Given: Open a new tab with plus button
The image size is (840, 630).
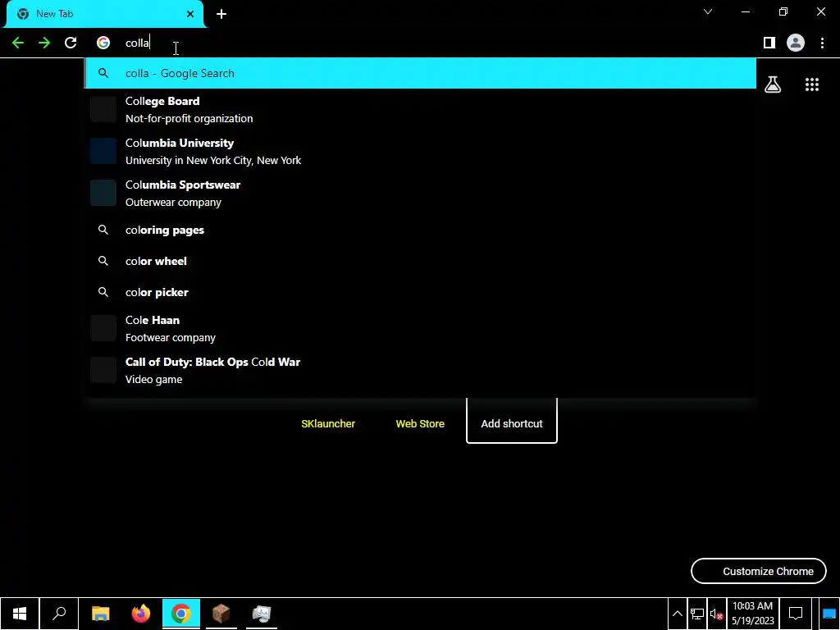Looking at the screenshot, I should point(221,14).
